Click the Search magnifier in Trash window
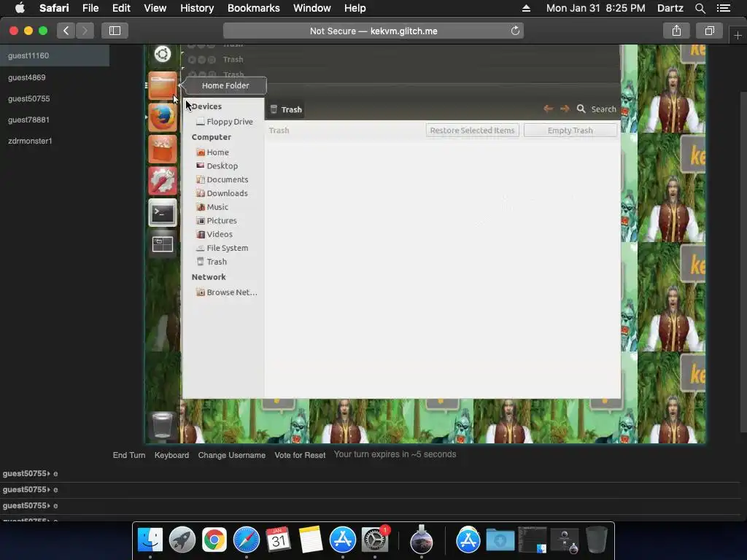The width and height of the screenshot is (747, 560). (581, 109)
